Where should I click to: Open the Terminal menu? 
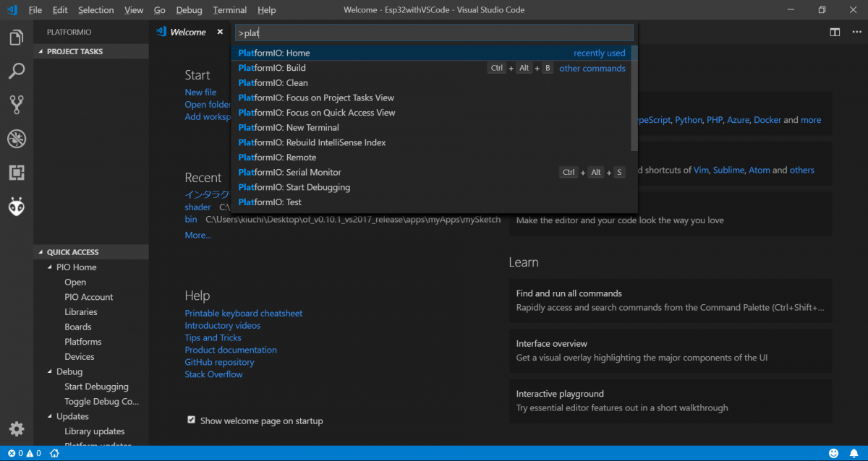tap(230, 10)
